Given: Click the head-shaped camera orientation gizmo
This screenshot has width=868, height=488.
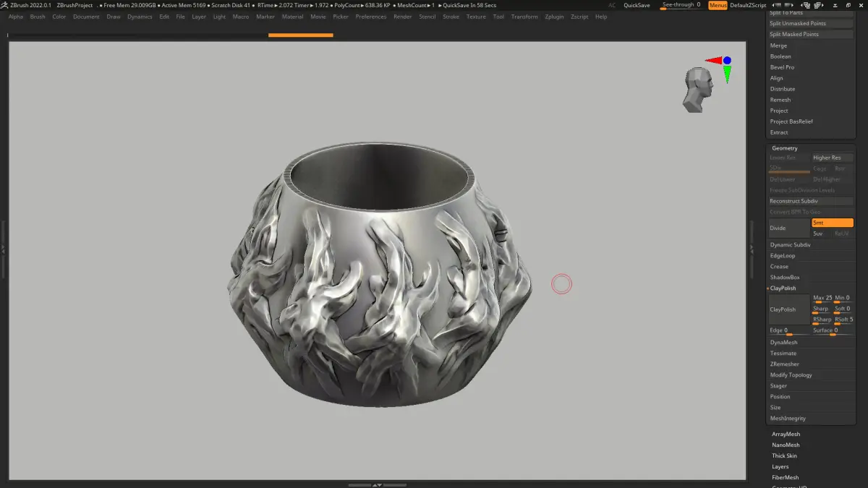Looking at the screenshot, I should point(698,90).
